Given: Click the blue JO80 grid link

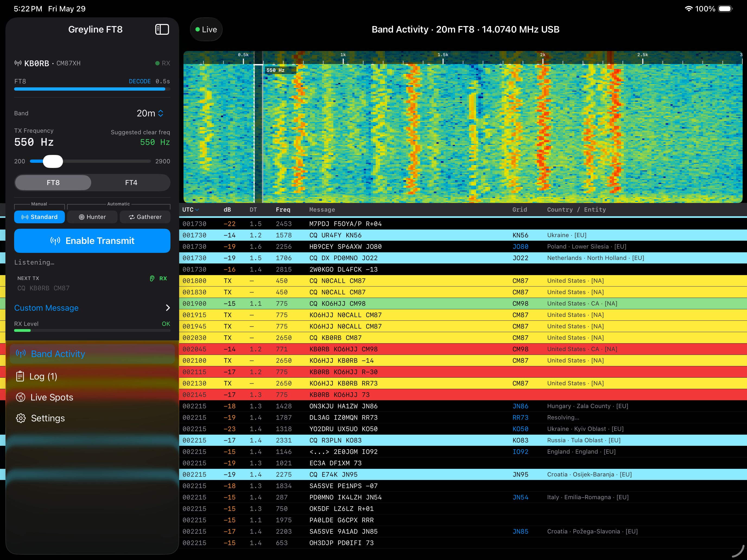Looking at the screenshot, I should (x=520, y=246).
